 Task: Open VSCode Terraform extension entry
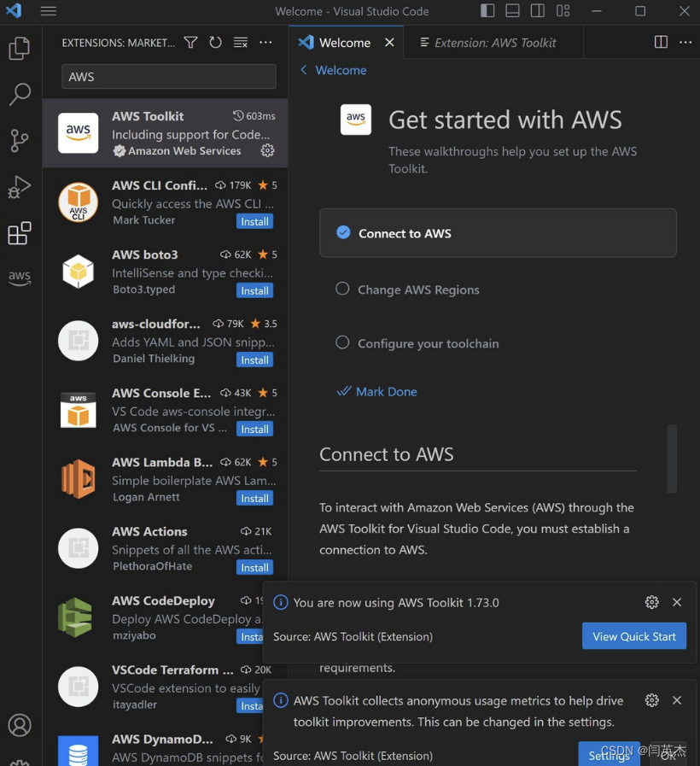[x=153, y=687]
